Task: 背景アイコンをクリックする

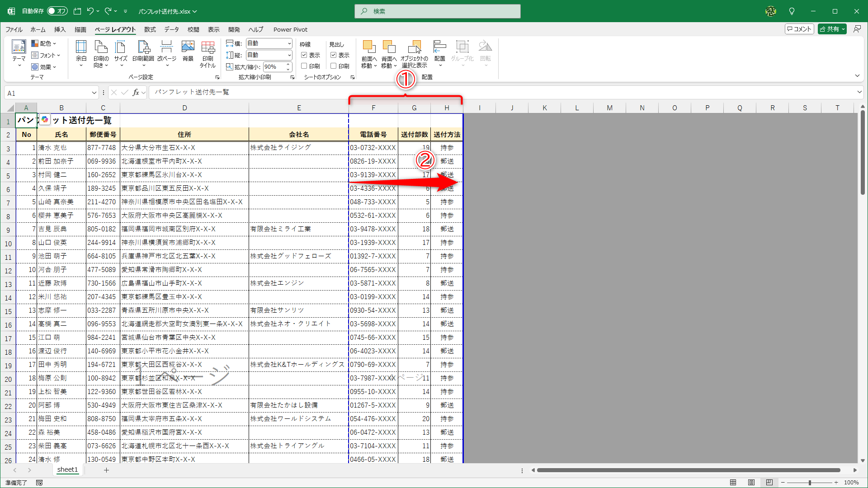Action: tap(187, 52)
